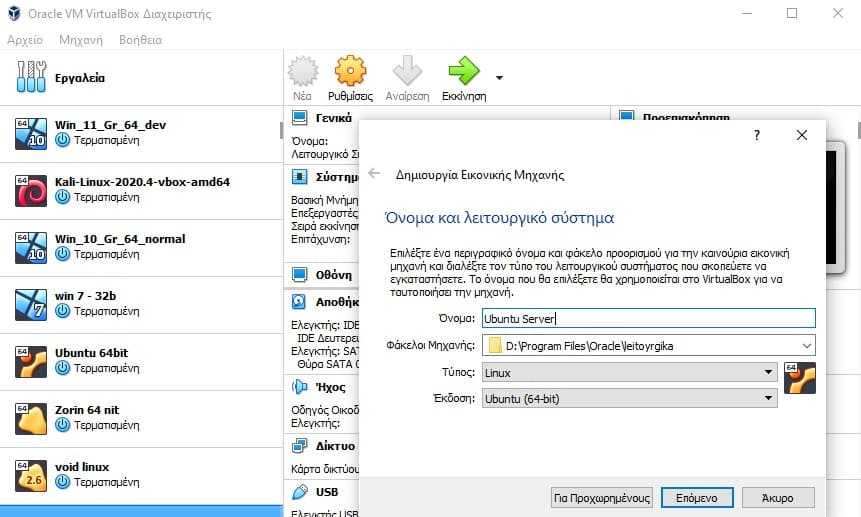Open the Εργαλεία tools icon
This screenshot has width=861, height=517.
31,77
